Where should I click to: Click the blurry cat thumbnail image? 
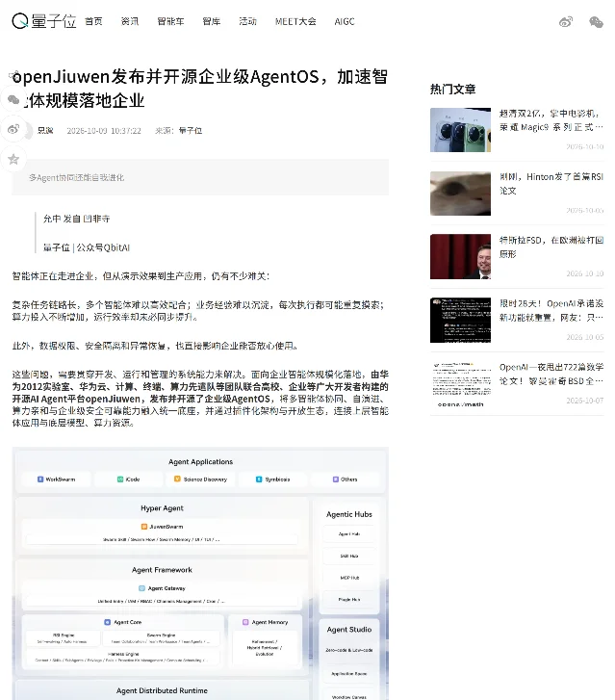coord(460,194)
